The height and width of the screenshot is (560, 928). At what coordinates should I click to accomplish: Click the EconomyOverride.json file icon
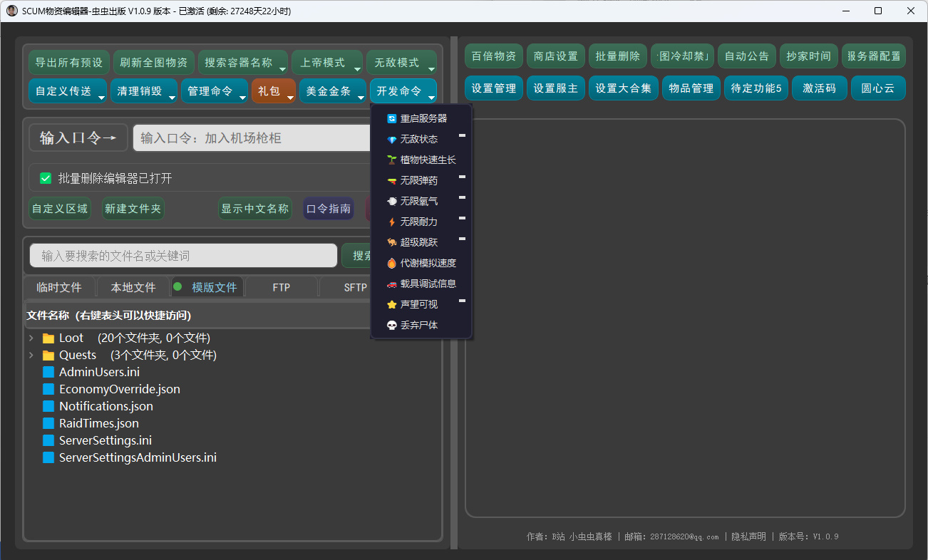coord(48,389)
